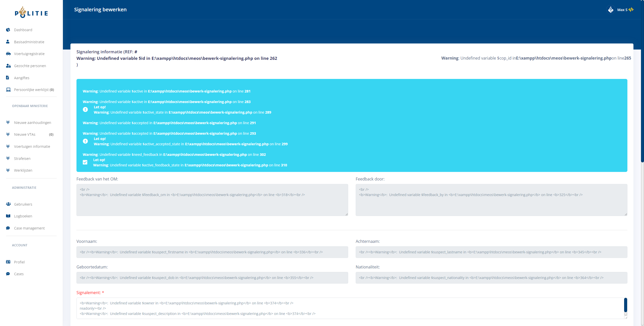Click the Gebruikers group icon

[x=8, y=204]
